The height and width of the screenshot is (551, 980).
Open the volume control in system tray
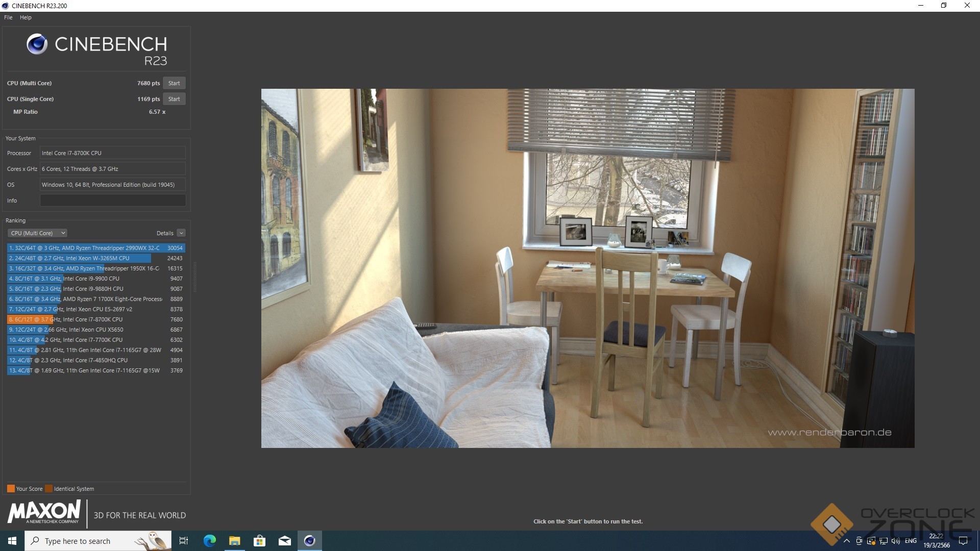pos(896,541)
